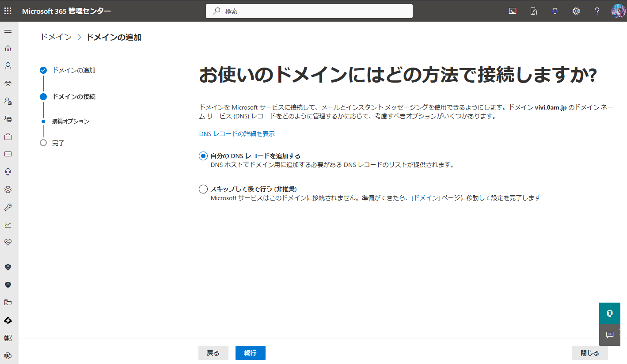Screen dimensions: 627x364
Task: Open DNS レコードの詳細を表示 link
Action: point(237,134)
